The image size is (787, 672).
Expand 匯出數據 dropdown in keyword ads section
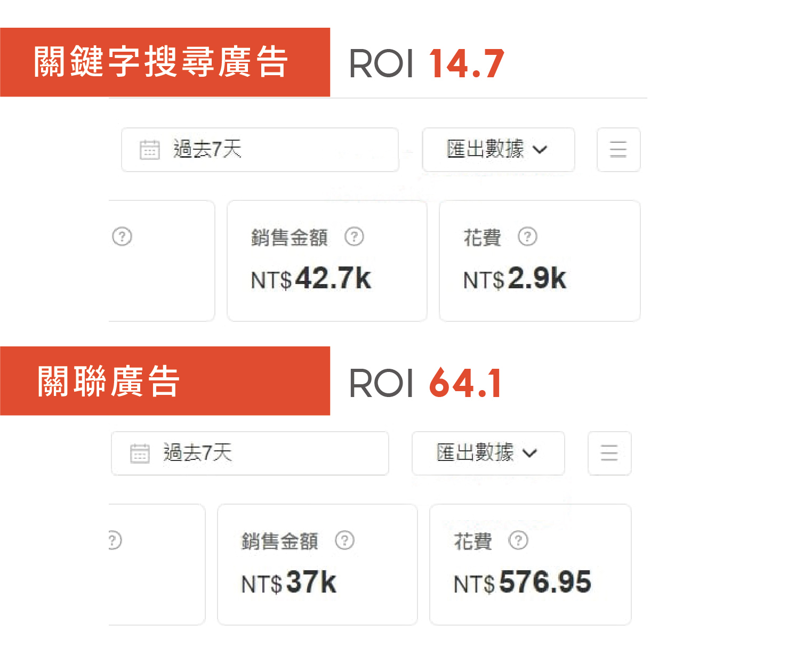[499, 150]
